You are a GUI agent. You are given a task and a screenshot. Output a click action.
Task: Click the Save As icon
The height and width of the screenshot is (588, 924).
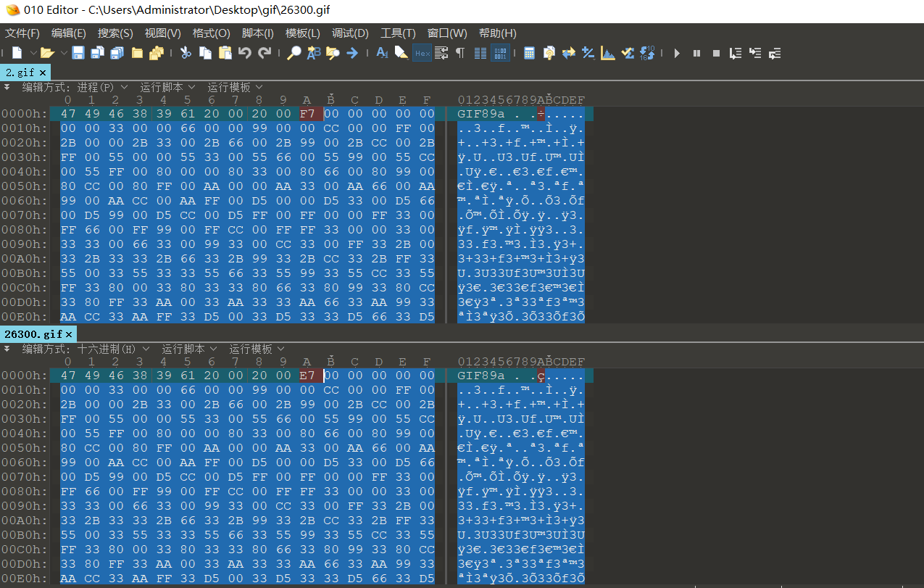pyautogui.click(x=97, y=53)
